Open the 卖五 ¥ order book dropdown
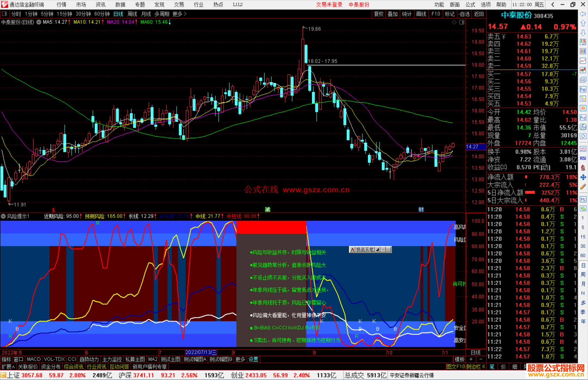This screenshot has height=380, width=588. point(496,37)
